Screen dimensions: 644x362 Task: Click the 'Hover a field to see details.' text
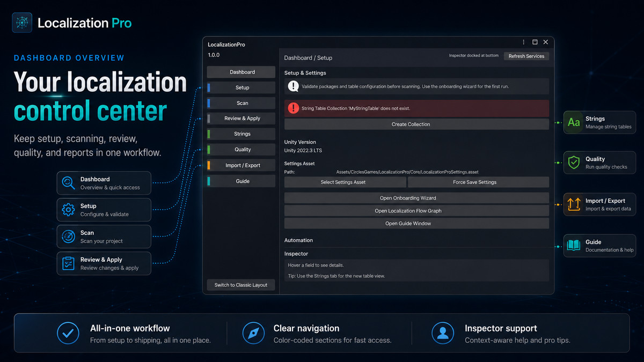tap(316, 265)
